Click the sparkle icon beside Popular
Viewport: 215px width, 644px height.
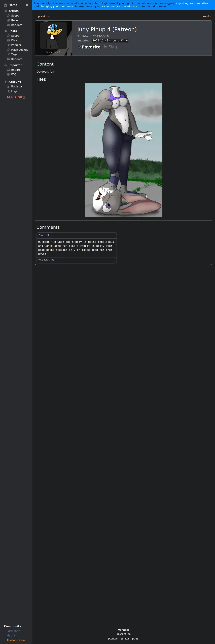[x=8, y=45]
